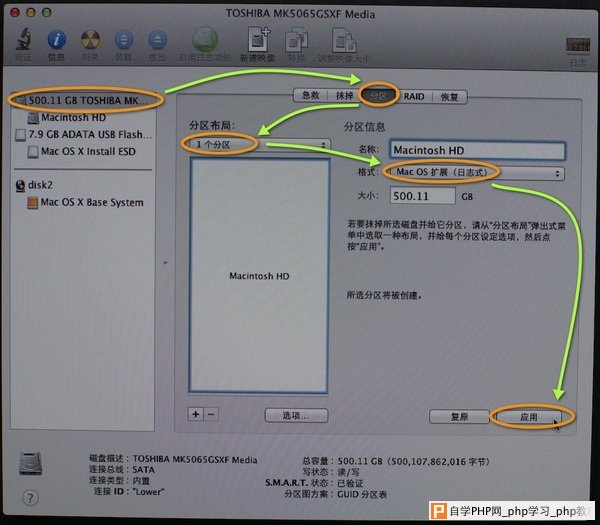This screenshot has width=600, height=525.
Task: Click the connection ID "Lower" text
Action: 148,492
